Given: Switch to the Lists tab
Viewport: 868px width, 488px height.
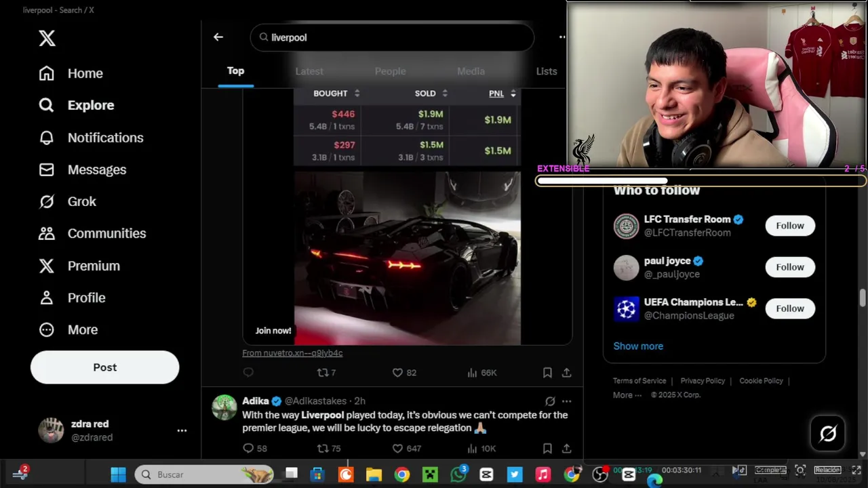Looking at the screenshot, I should [547, 71].
